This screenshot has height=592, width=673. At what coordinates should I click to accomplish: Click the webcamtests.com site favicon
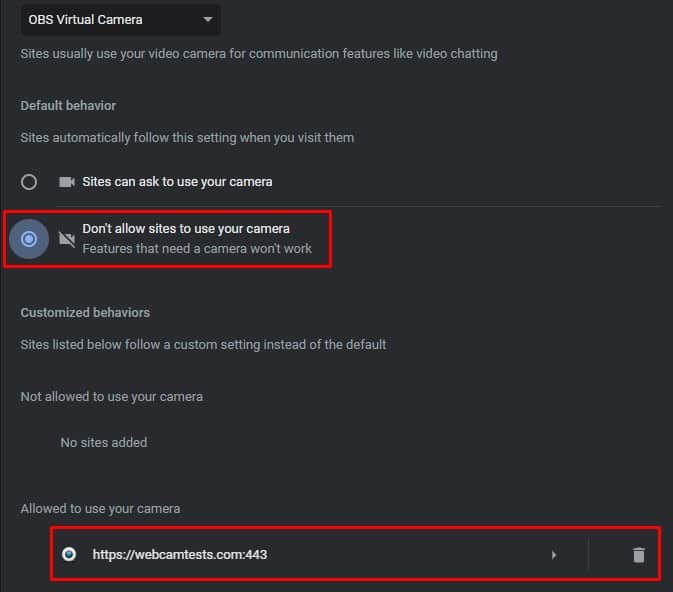(68, 554)
